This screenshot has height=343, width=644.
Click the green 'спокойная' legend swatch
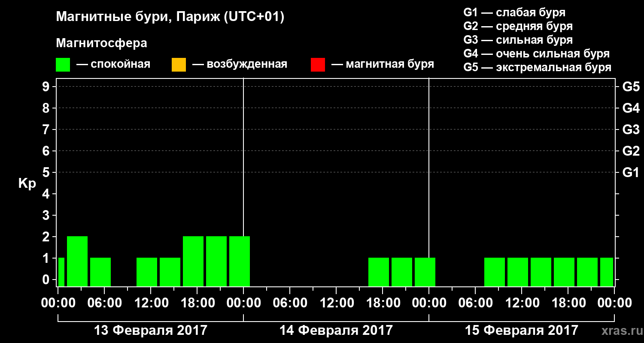tap(63, 65)
